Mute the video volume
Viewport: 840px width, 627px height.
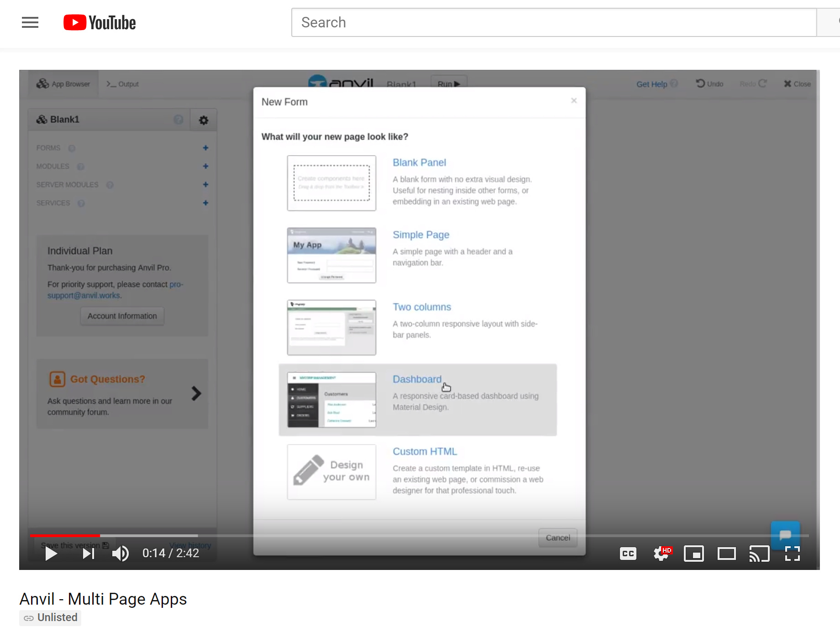[x=121, y=554]
